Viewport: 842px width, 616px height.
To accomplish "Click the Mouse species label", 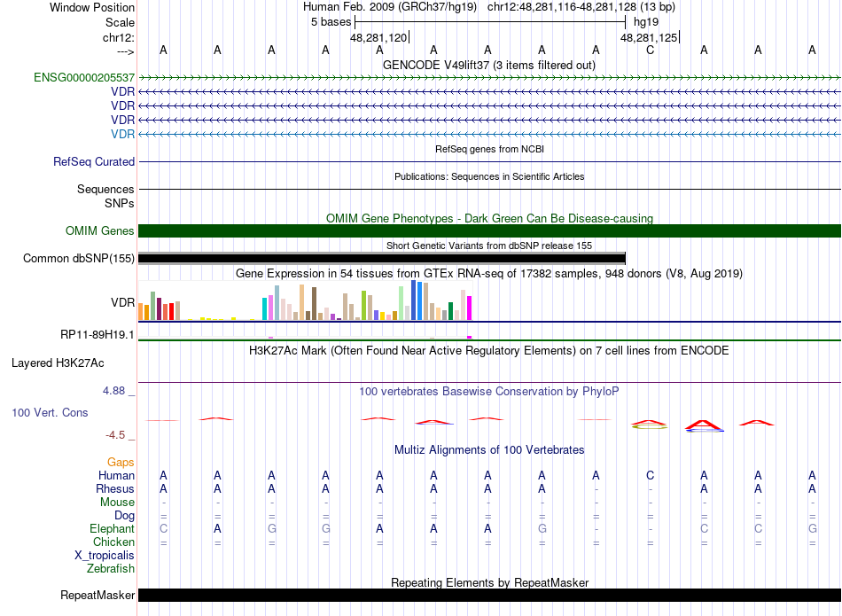I will click(x=117, y=503).
